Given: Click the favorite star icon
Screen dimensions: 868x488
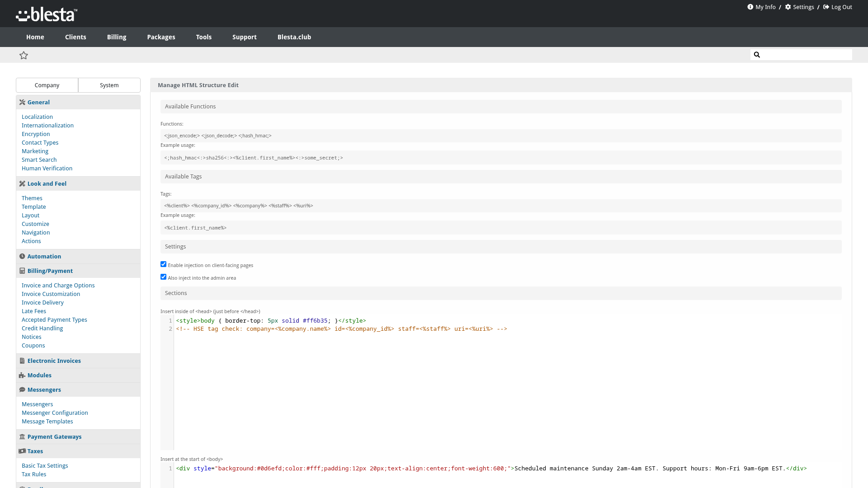Looking at the screenshot, I should [x=24, y=55].
